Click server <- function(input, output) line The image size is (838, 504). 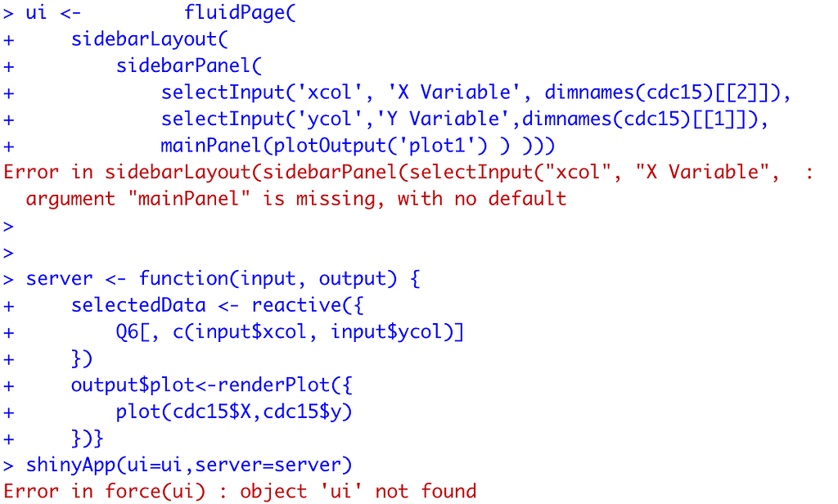[223, 279]
